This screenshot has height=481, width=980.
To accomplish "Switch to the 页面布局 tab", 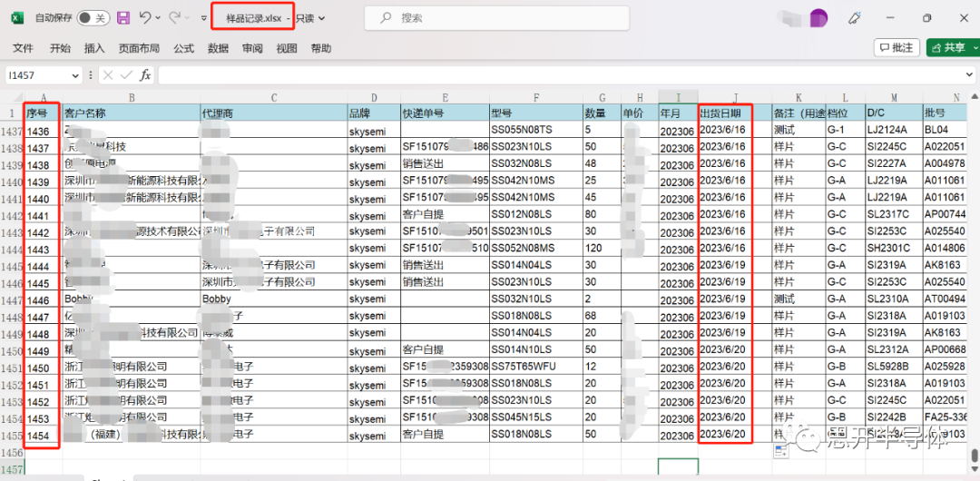I will point(140,48).
